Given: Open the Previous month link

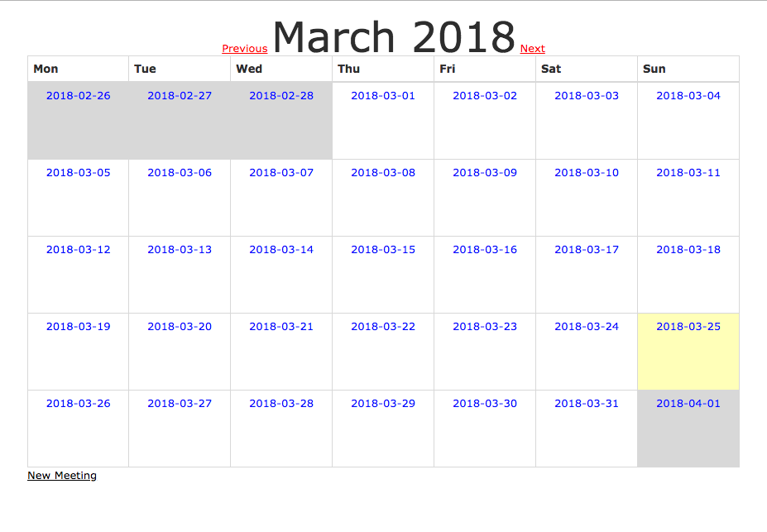Looking at the screenshot, I should coord(244,48).
